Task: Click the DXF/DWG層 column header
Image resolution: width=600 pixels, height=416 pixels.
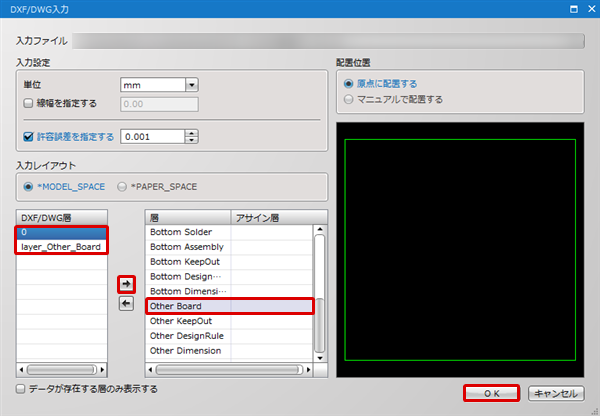Action: 62,218
